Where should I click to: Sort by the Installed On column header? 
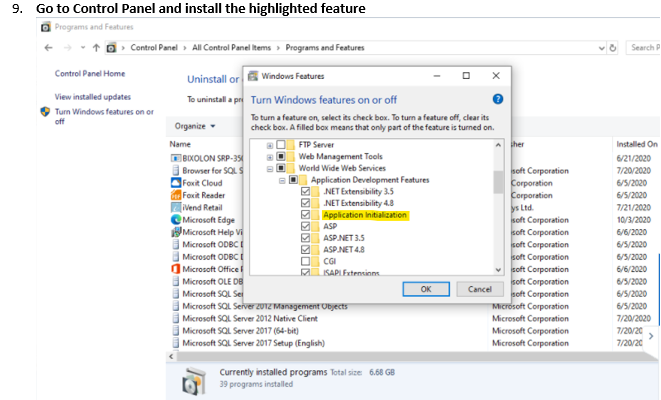[x=637, y=144]
